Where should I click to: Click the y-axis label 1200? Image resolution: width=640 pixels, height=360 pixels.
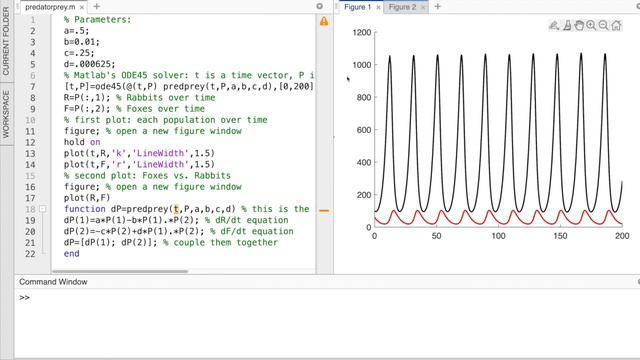[x=362, y=33]
